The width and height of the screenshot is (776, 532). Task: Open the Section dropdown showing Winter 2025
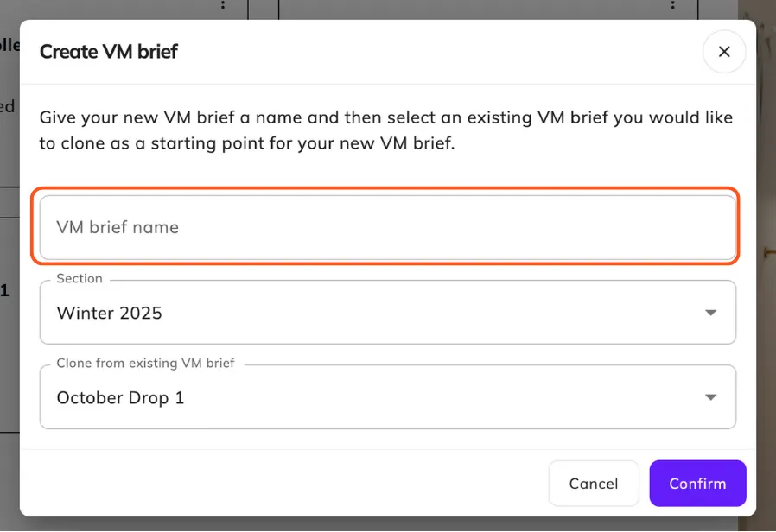(387, 313)
